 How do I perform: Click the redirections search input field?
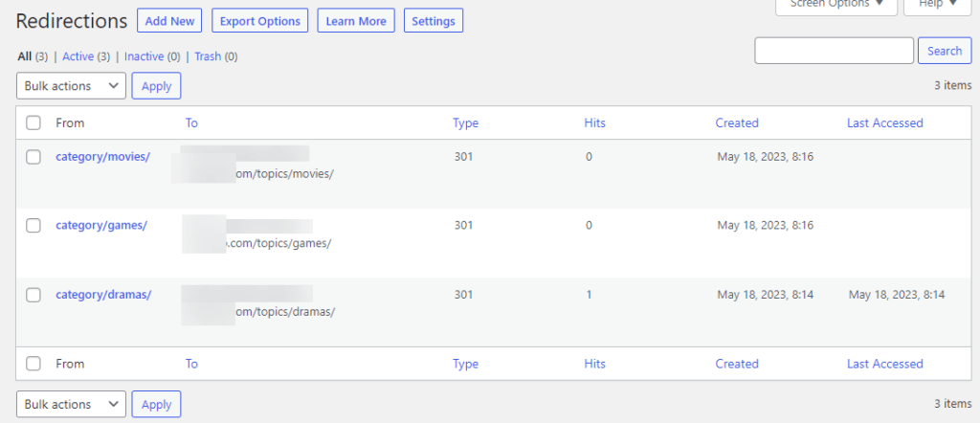click(x=834, y=51)
